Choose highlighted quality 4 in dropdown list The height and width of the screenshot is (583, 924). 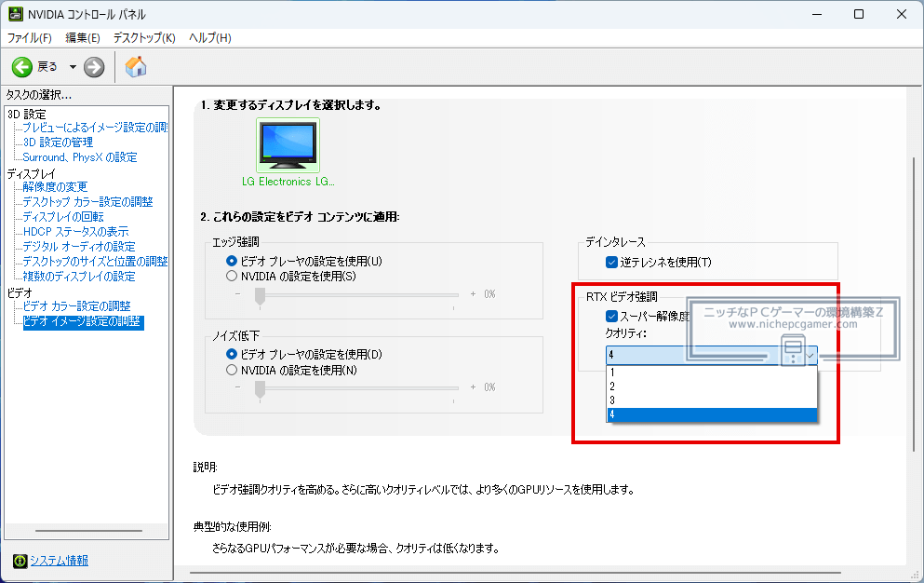[712, 414]
